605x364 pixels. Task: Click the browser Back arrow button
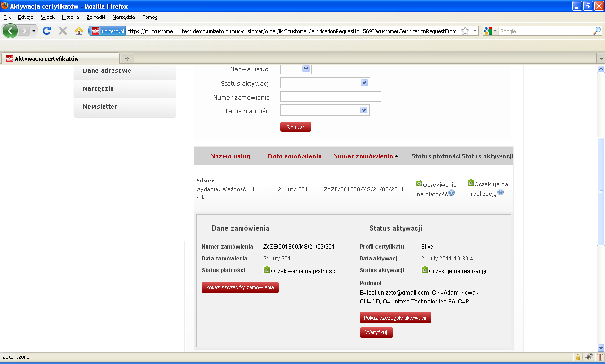click(10, 31)
